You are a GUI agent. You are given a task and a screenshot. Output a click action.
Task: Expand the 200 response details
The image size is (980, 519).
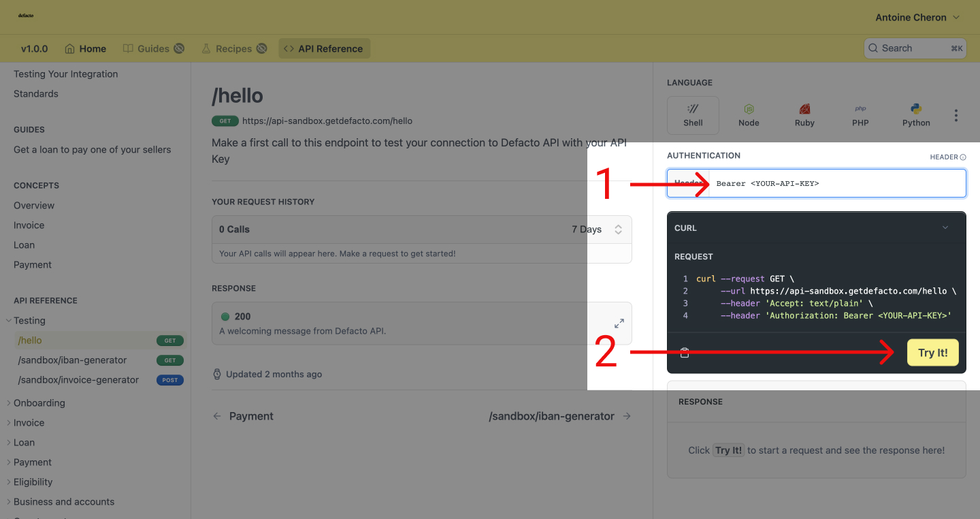pos(619,324)
